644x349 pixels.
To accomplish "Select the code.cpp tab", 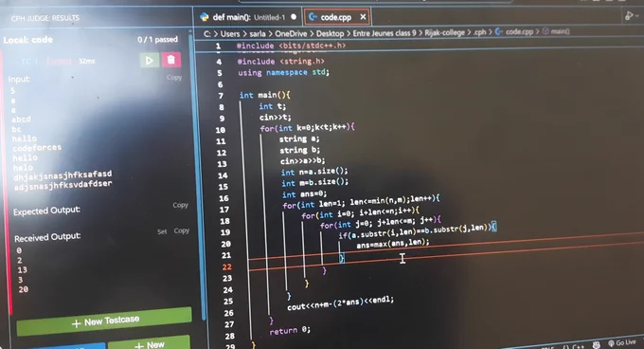I will click(337, 17).
